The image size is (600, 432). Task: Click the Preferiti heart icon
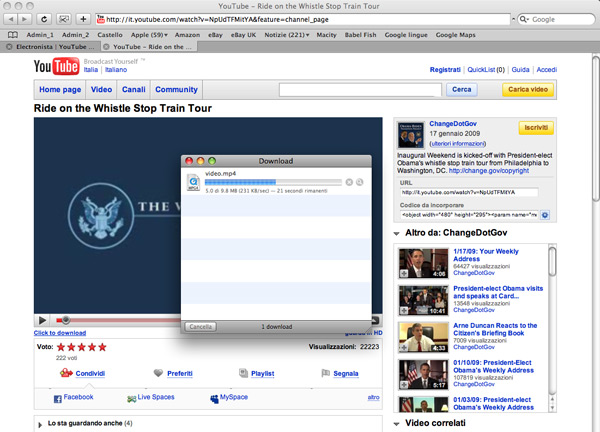(158, 373)
